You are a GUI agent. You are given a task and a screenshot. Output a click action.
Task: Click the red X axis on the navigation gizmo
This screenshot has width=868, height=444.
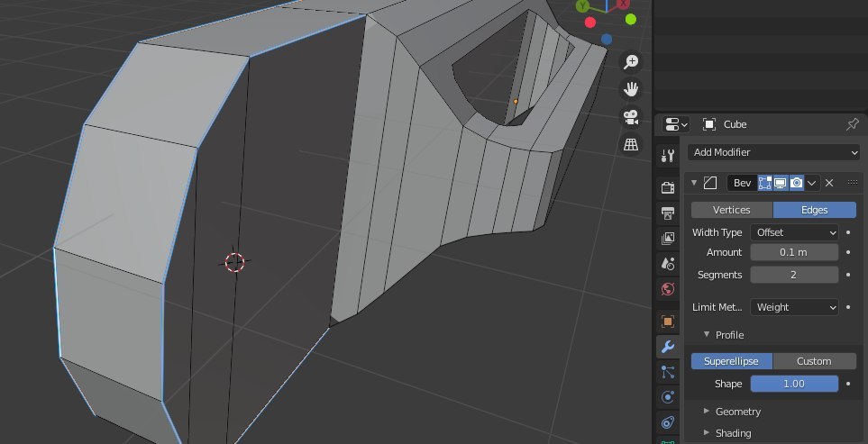(624, 5)
